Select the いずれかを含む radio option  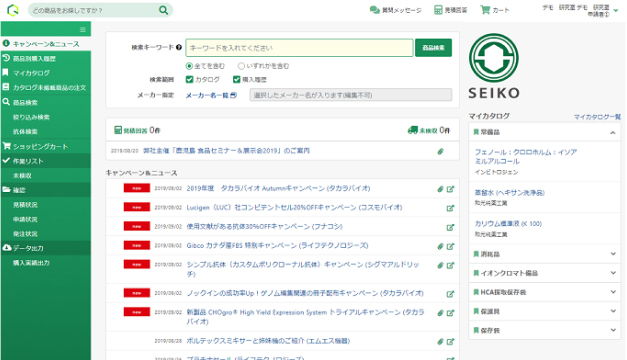click(241, 66)
